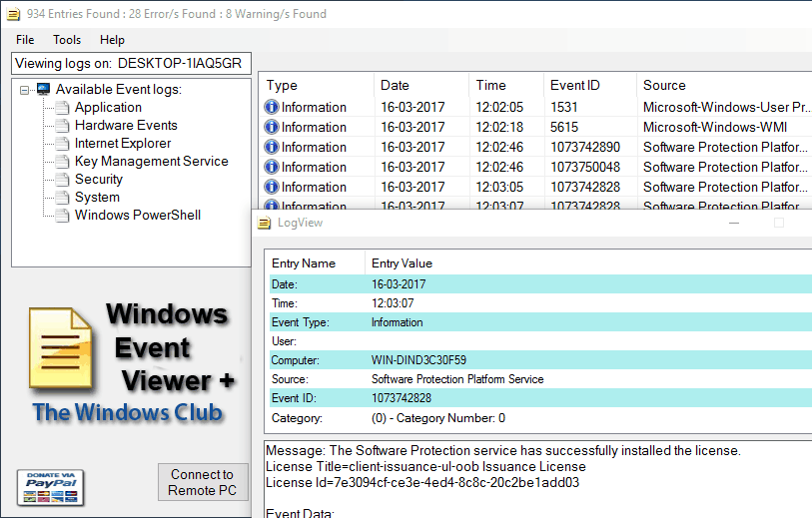Screen dimensions: 812x518
Task: Select the User row in LogView
Action: (538, 341)
